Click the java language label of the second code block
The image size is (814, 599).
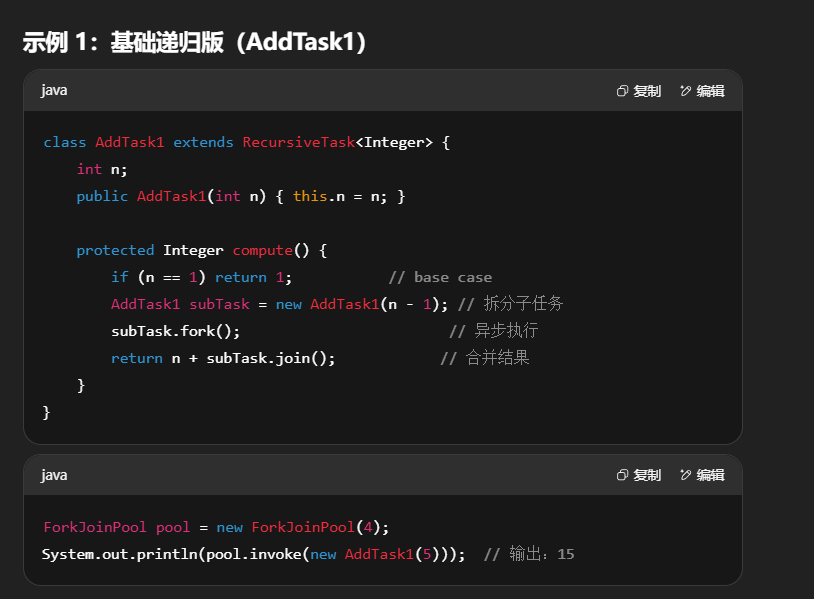[54, 476]
